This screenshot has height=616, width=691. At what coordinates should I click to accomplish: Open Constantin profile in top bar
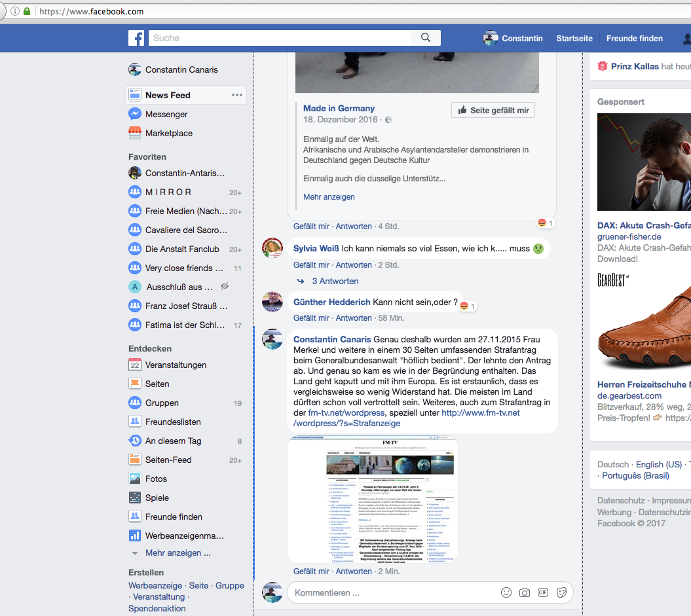513,39
